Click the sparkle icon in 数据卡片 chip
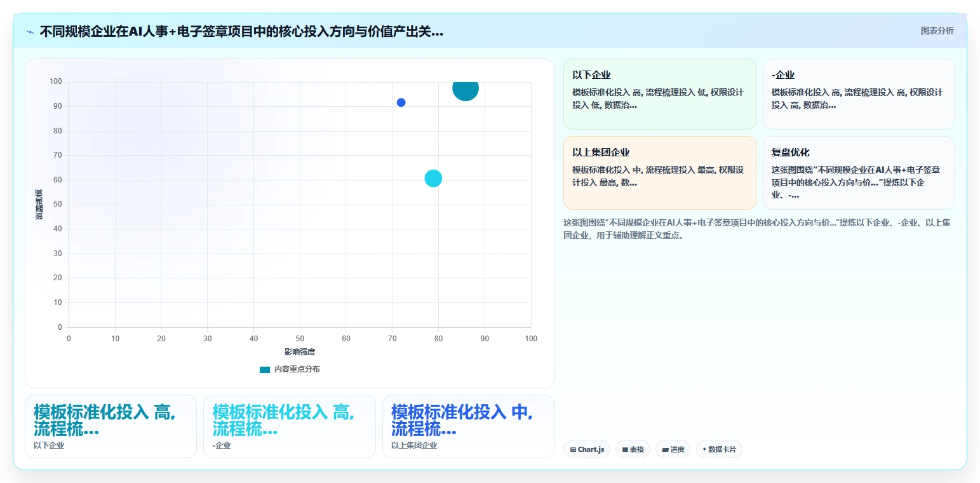Viewport: 980px width, 483px height. coord(704,449)
